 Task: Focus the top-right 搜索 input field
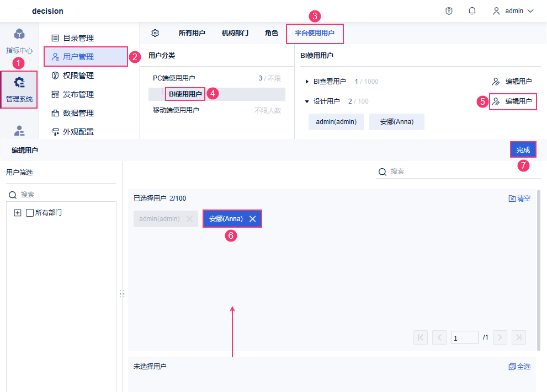click(x=458, y=172)
